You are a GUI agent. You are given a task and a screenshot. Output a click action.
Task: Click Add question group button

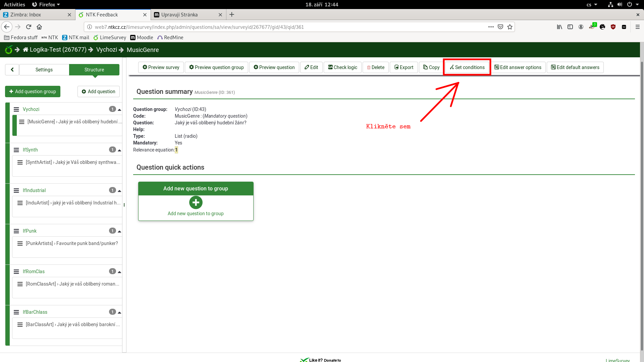click(x=33, y=92)
